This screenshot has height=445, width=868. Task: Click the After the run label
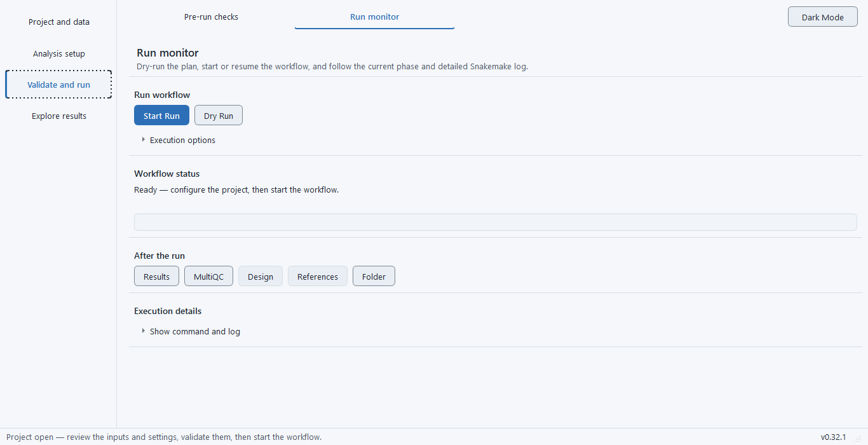[x=159, y=256]
